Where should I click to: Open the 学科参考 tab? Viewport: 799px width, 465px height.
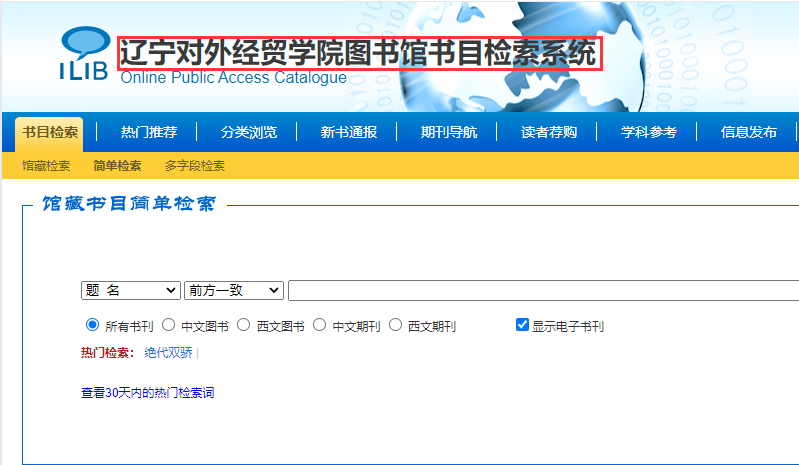point(649,132)
